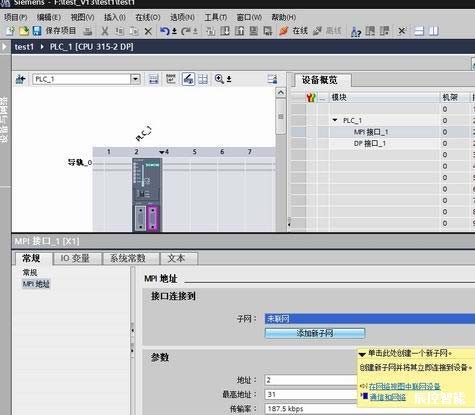
Task: Upload from device toolbar icon
Action: 239,31
